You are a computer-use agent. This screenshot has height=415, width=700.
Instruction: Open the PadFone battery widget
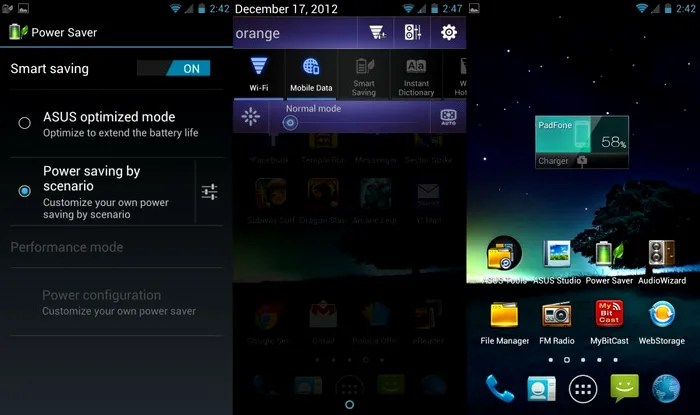tap(582, 142)
